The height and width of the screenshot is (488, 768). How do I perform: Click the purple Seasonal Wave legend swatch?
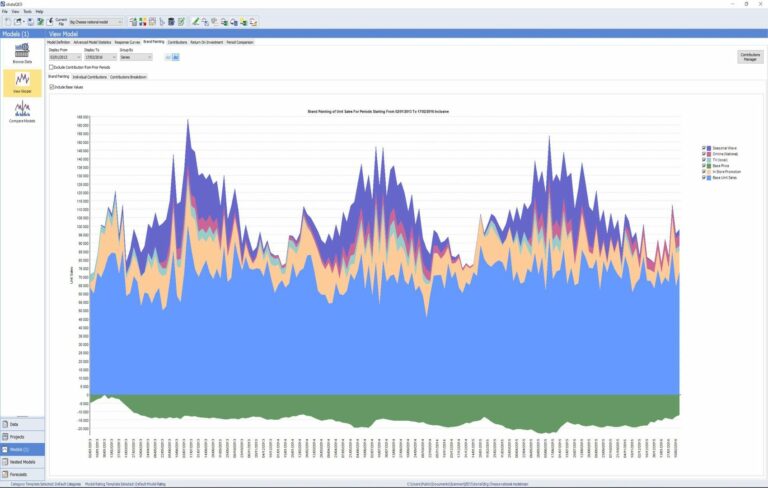click(x=709, y=148)
